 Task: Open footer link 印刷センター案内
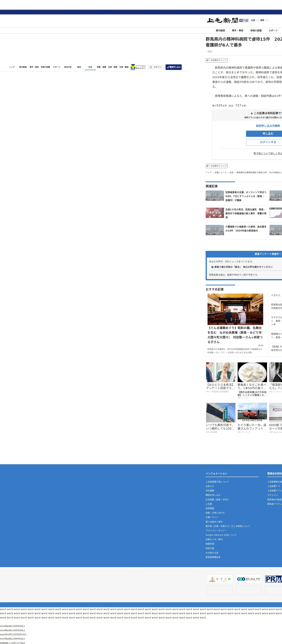tap(214, 540)
